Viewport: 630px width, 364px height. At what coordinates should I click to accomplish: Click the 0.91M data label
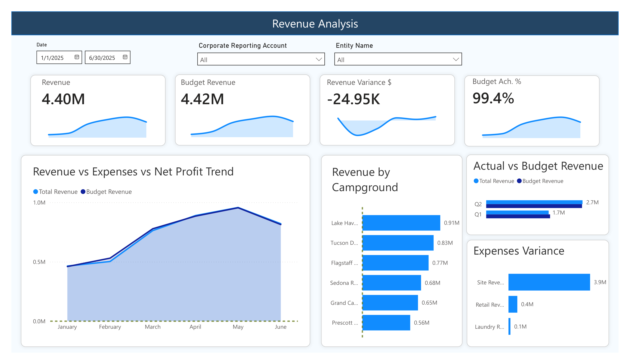click(x=451, y=223)
